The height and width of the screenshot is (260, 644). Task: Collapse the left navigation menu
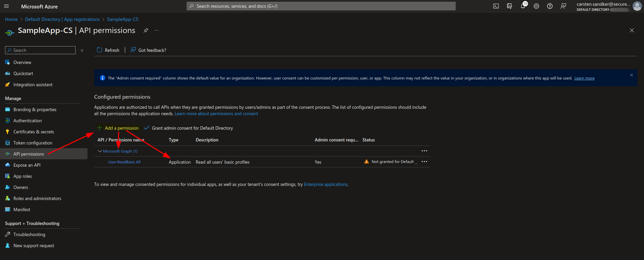tap(82, 50)
